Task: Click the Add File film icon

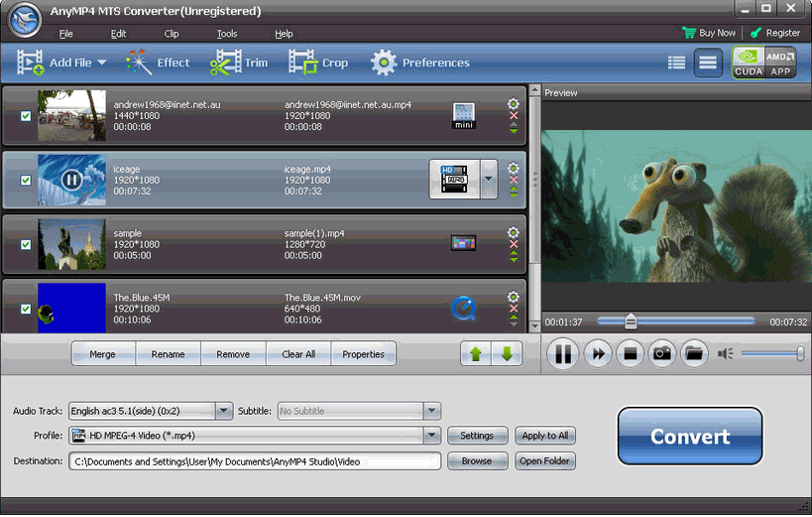Action: tap(30, 63)
